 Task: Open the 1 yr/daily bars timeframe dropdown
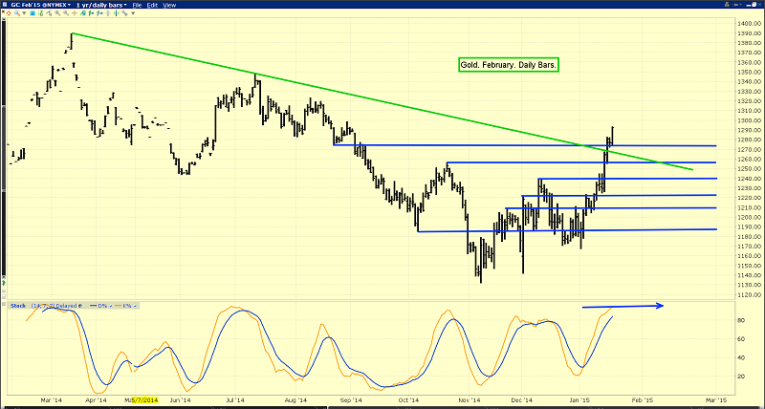(101, 5)
